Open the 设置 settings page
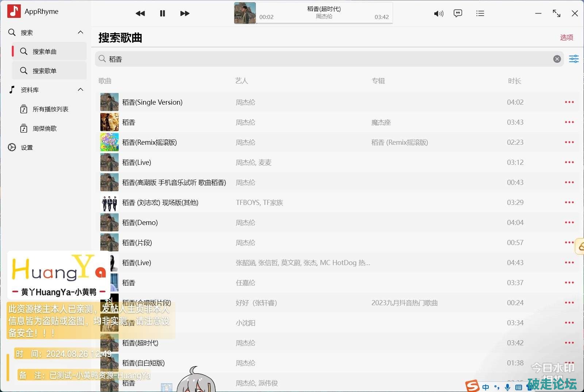Viewport: 584px width, 392px height. 27,147
